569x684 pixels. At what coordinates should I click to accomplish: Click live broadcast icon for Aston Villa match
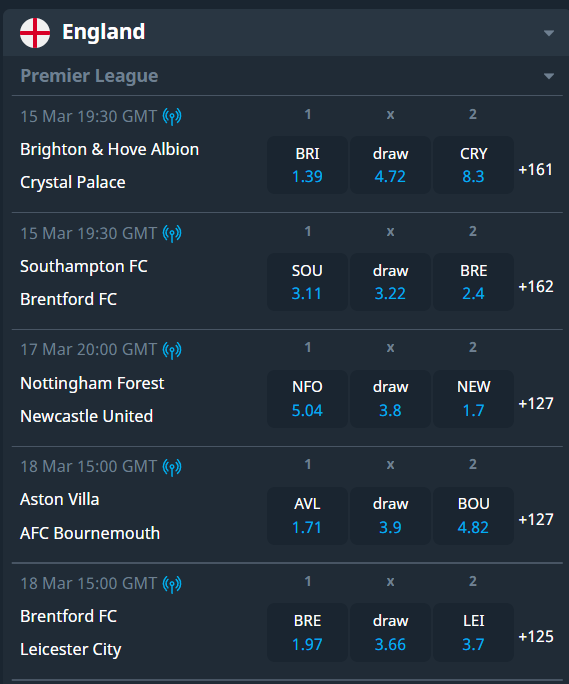coord(172,467)
